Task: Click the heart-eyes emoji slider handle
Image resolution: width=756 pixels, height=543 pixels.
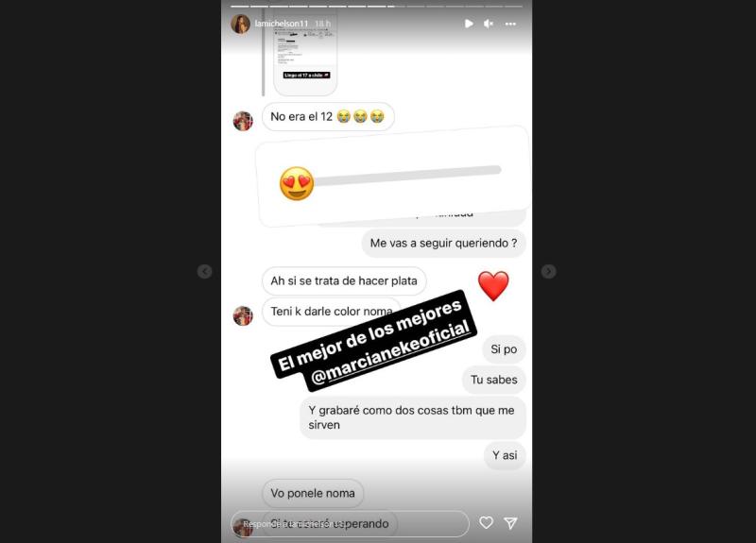Action: [297, 183]
